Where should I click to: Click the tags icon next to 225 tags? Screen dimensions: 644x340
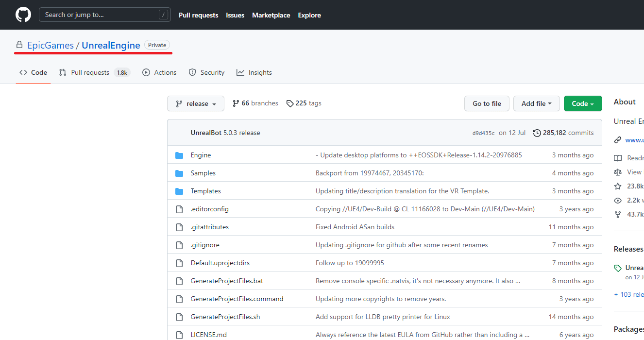[290, 103]
